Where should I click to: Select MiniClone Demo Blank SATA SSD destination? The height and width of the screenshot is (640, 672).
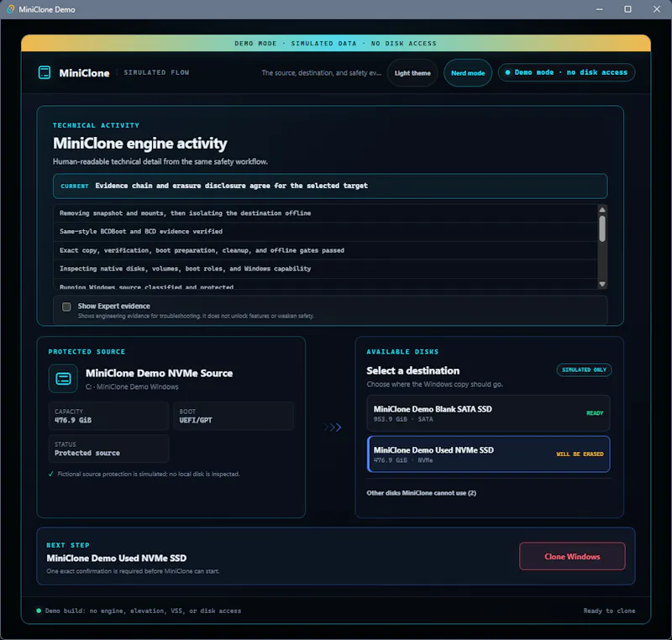(488, 413)
